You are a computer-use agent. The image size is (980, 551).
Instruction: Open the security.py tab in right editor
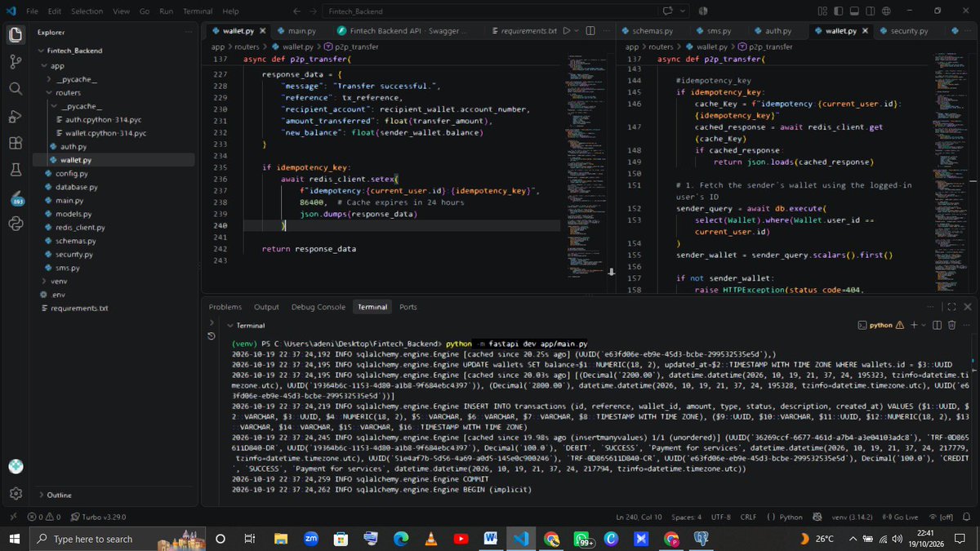click(902, 30)
